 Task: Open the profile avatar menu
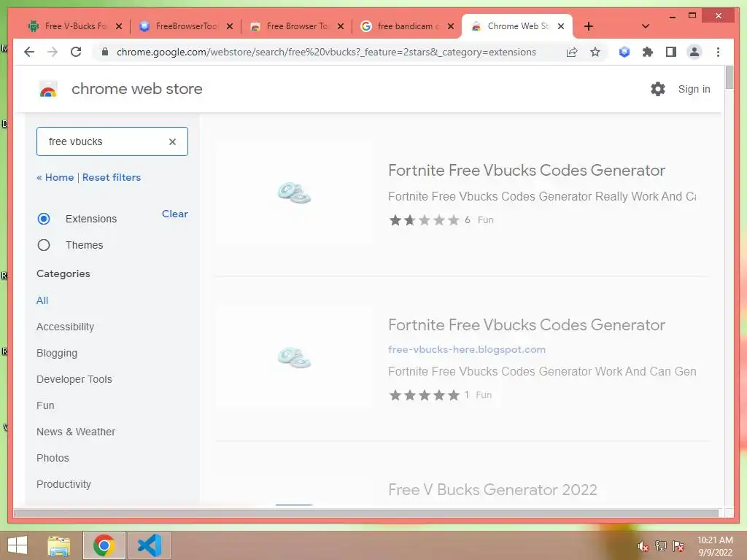[694, 52]
